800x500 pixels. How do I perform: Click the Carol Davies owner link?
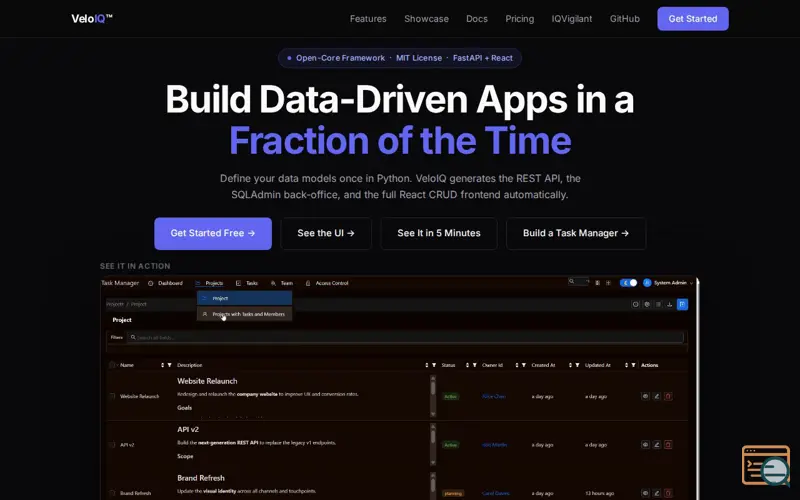tap(495, 493)
